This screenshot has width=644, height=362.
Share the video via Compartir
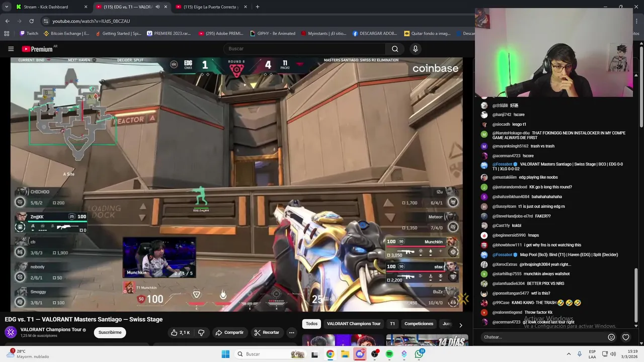229,332
